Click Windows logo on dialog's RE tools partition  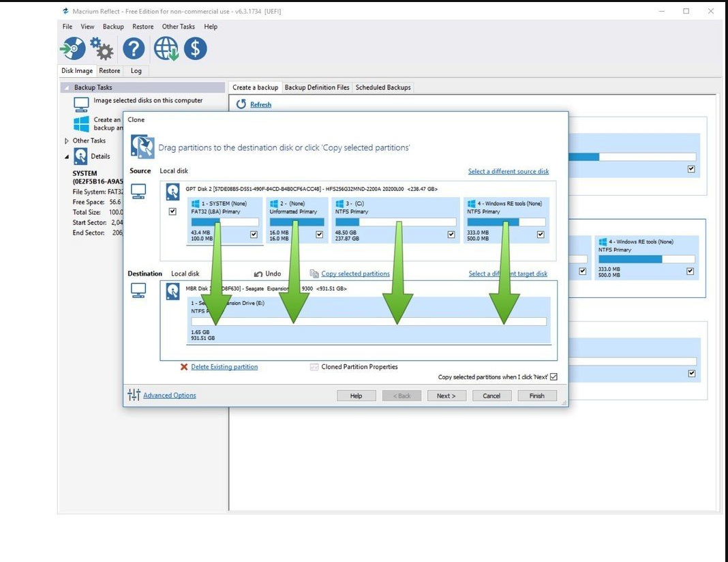471,203
